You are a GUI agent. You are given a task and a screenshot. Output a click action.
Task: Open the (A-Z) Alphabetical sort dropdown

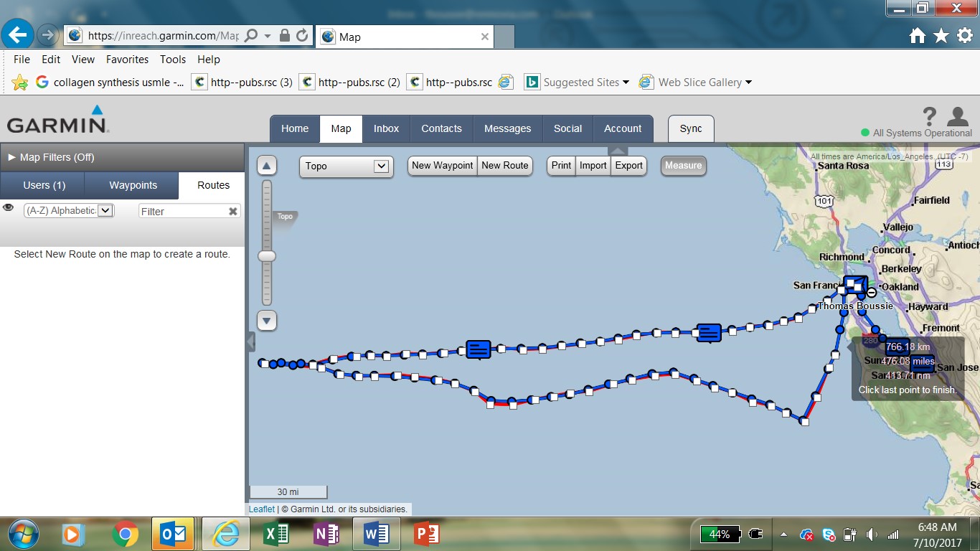[x=69, y=211]
